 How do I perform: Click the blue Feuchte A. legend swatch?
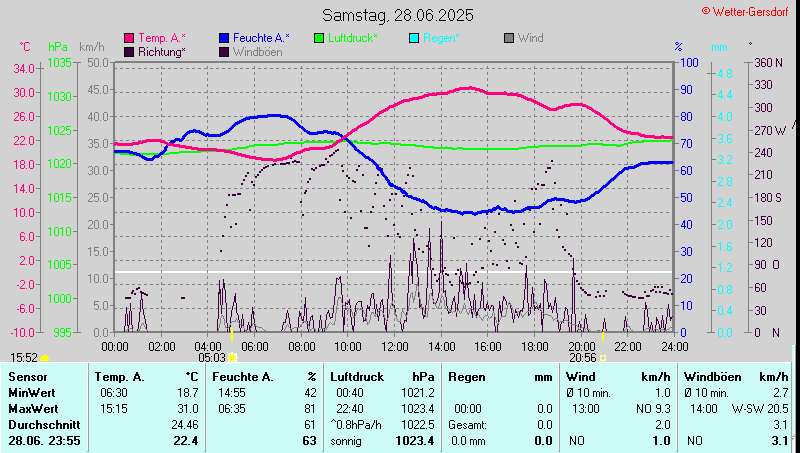(224, 38)
